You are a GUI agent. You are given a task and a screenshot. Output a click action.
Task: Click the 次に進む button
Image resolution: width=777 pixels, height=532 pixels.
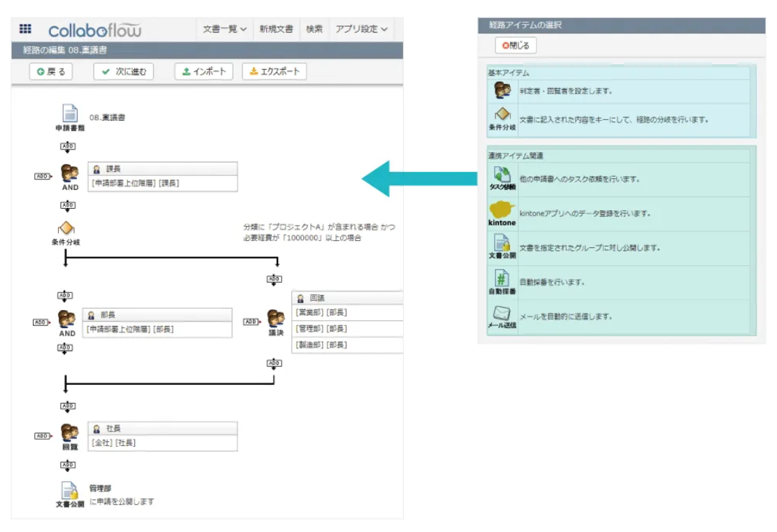[124, 71]
